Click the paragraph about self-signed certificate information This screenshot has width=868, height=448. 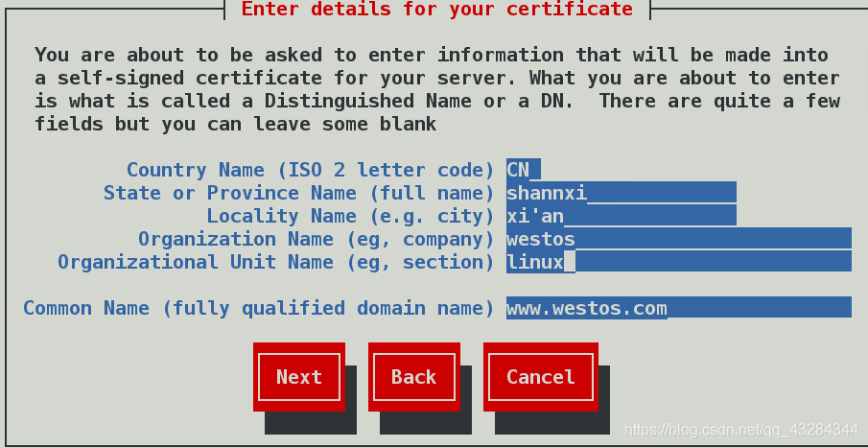[437, 89]
